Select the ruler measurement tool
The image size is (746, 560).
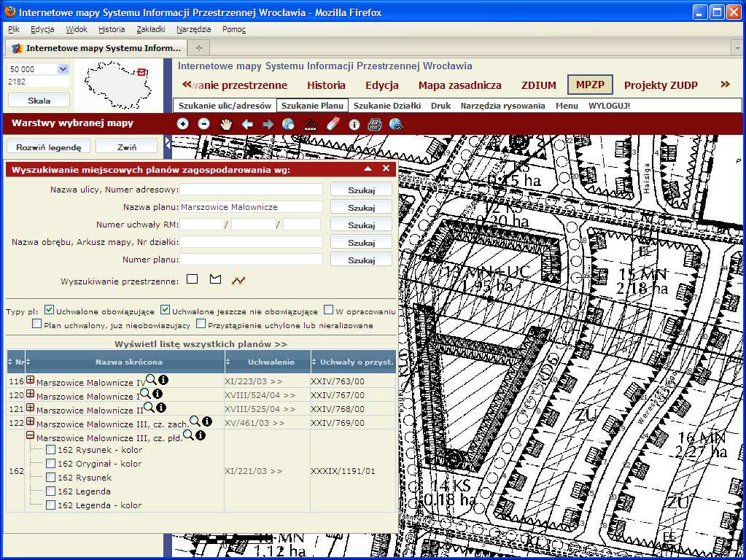310,124
